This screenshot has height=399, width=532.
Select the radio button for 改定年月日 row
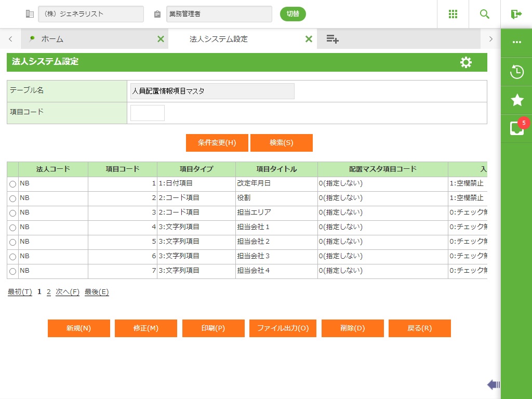(12, 184)
